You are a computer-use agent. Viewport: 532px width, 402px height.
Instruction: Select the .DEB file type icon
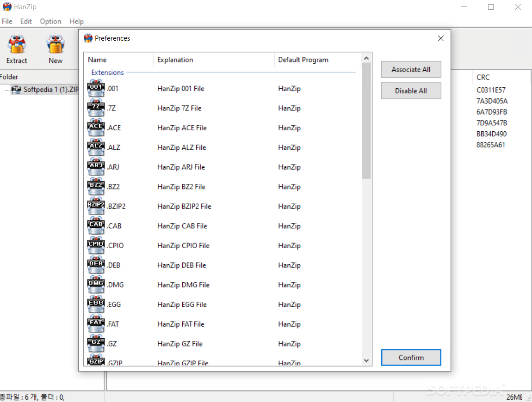pyautogui.click(x=96, y=265)
